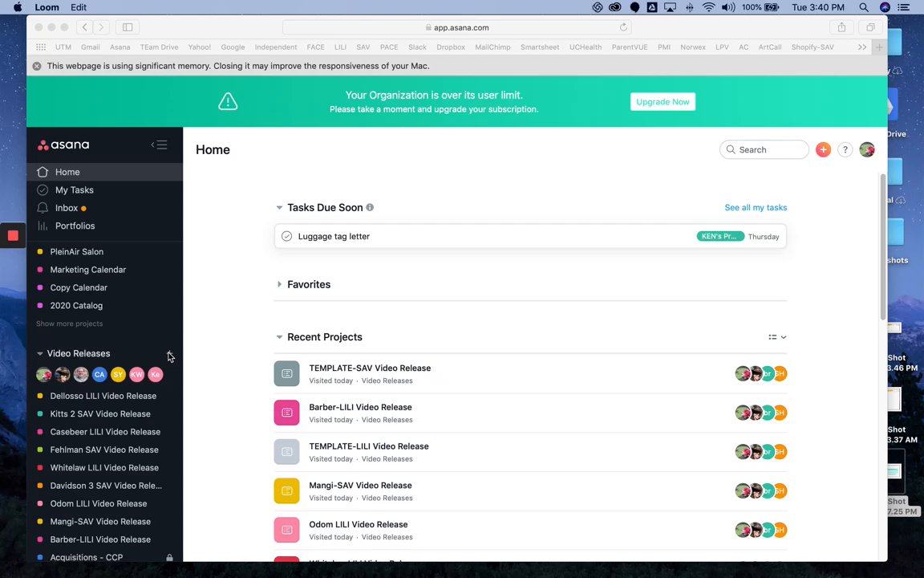Collapse the Asana sidebar with hamburger icon

click(159, 144)
